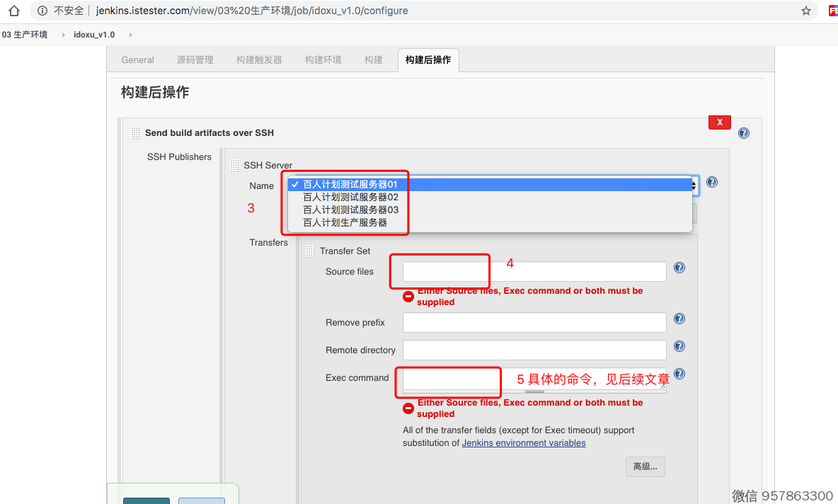Click help icon beside Exec command field
Screen dimensions: 838x504
[x=679, y=374]
